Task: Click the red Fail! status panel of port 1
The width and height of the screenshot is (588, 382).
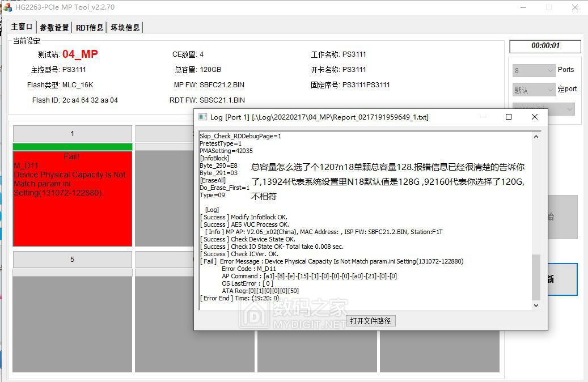Action: 73,199
